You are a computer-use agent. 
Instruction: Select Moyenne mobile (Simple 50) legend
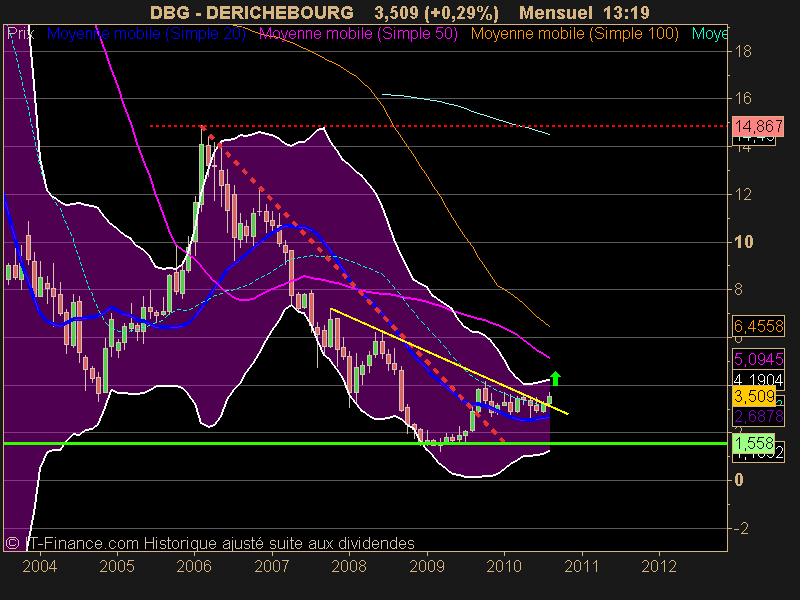[x=358, y=34]
